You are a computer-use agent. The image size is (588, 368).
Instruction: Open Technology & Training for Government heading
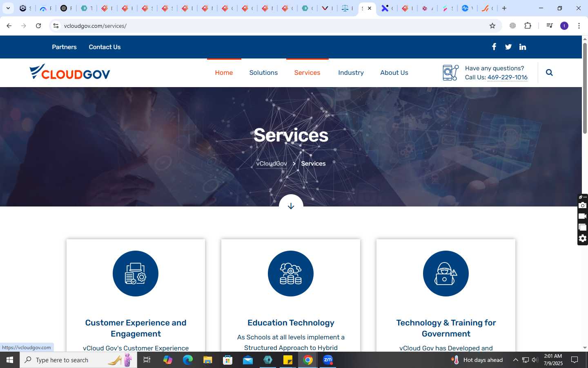tap(446, 328)
